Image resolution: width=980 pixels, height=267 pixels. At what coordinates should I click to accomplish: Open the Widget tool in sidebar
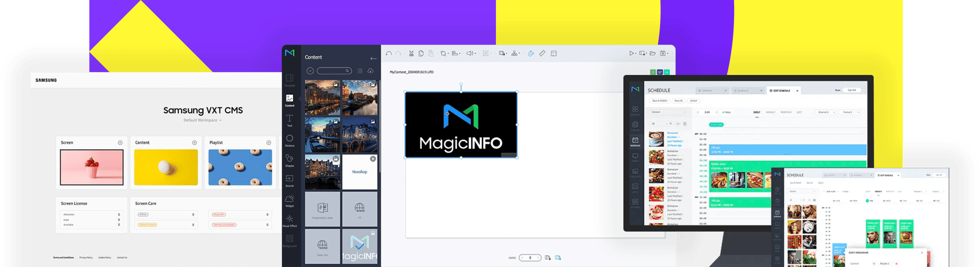tap(290, 201)
